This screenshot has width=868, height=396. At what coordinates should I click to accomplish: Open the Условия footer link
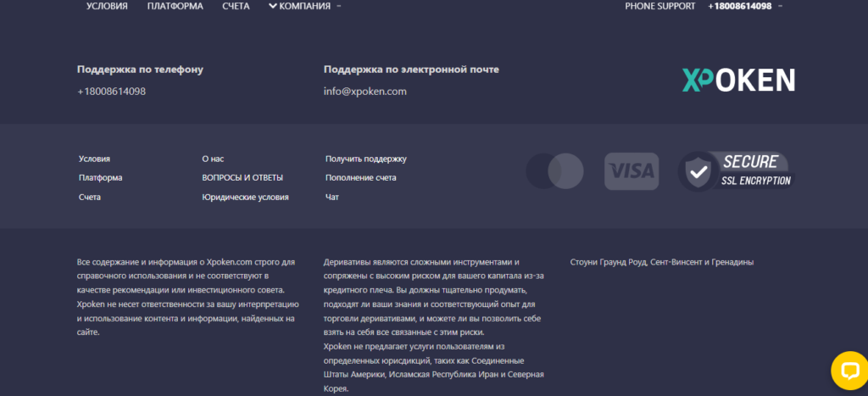[x=94, y=159]
